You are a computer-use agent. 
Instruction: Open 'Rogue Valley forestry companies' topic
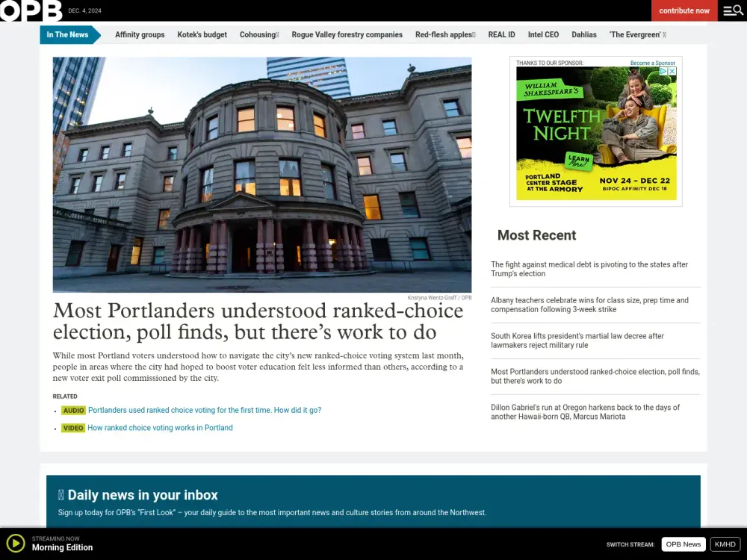click(x=347, y=35)
